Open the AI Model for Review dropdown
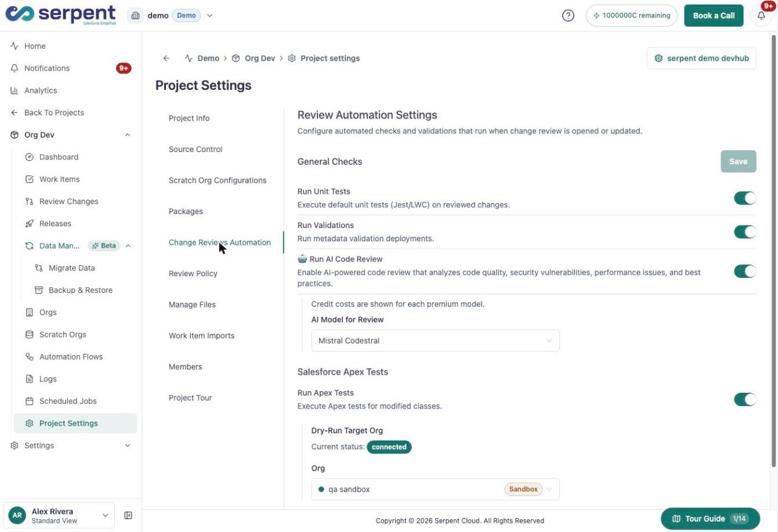778x532 pixels. [x=435, y=340]
